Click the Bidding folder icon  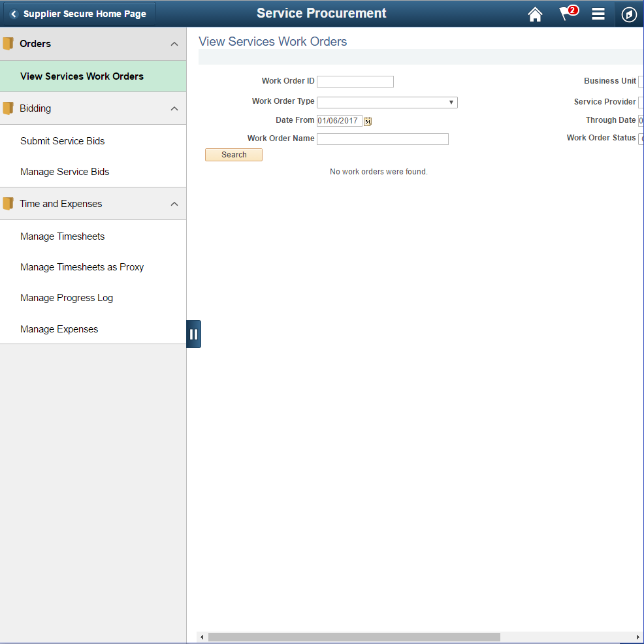[x=8, y=108]
